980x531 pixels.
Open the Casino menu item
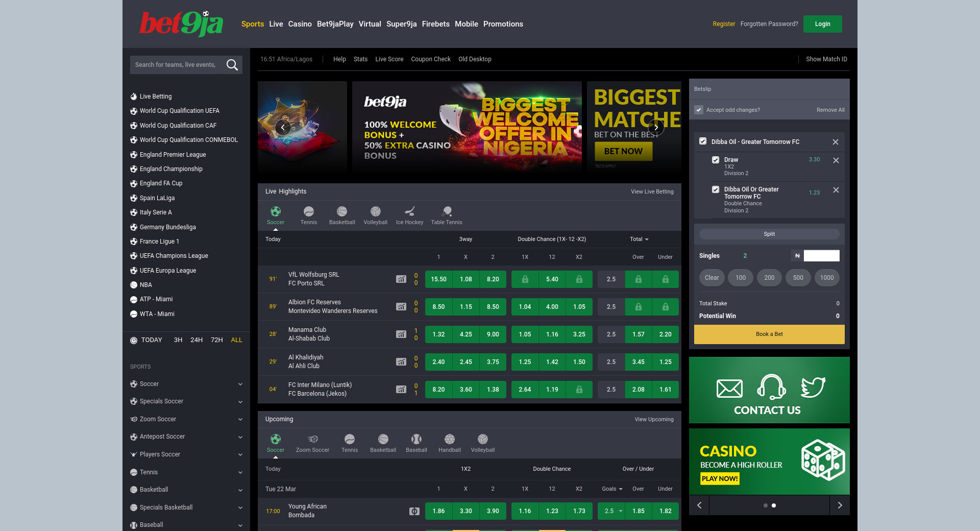[300, 24]
